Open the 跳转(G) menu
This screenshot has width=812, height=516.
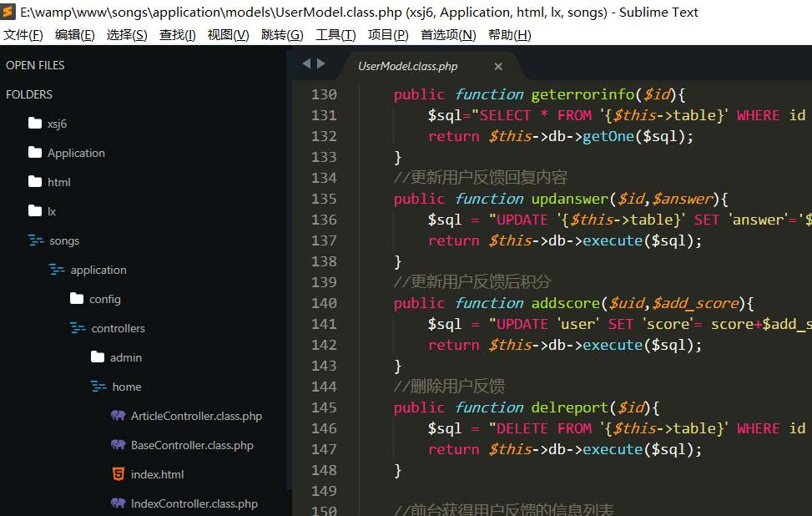(x=282, y=35)
